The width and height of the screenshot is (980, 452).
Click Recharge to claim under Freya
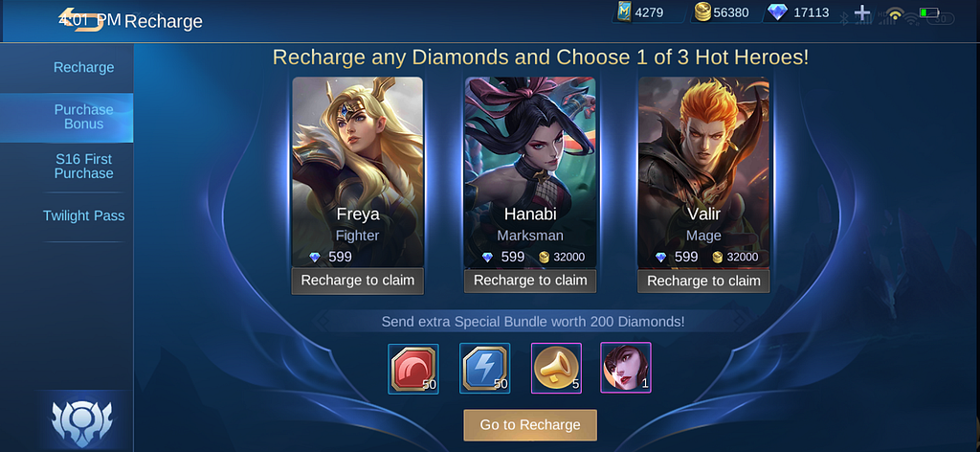tap(358, 281)
